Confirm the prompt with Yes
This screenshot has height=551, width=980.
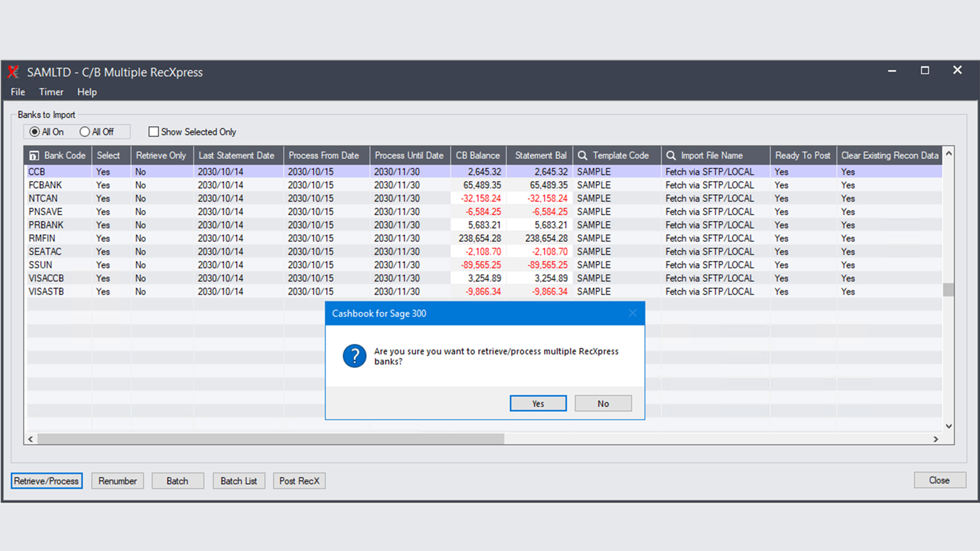coord(537,403)
